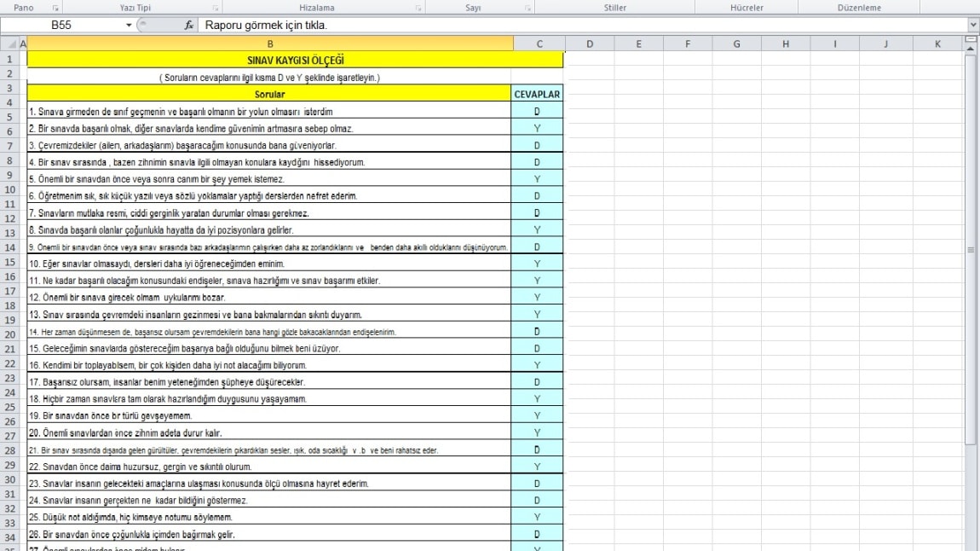Open the Hizalama dialog launcher
Screen dimensions: 980x551
[x=418, y=7]
